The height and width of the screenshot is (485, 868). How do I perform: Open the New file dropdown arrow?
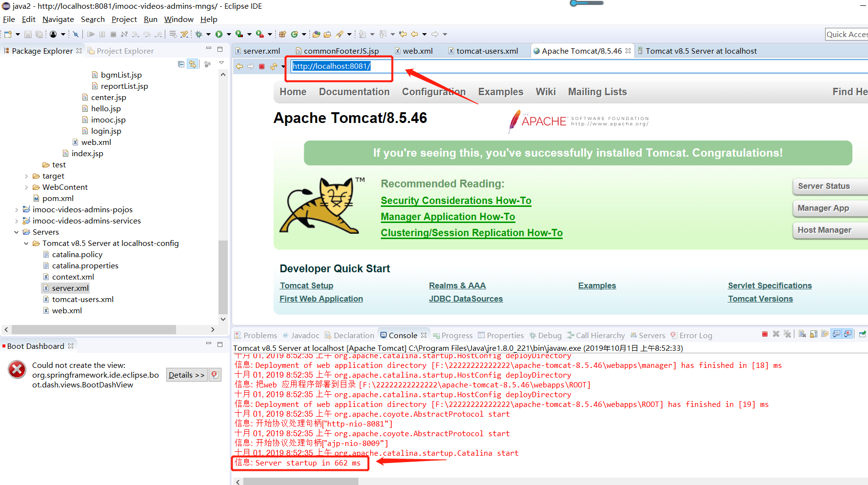pos(18,34)
